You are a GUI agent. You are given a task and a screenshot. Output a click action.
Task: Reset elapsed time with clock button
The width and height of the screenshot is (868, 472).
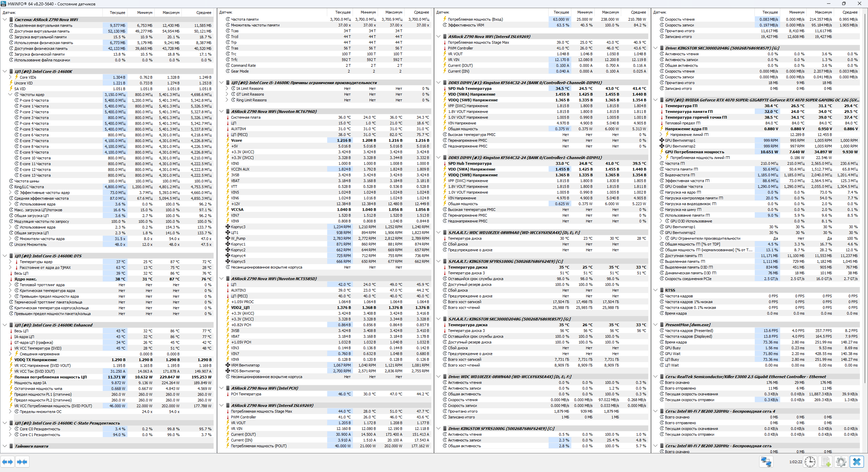[x=810, y=462]
